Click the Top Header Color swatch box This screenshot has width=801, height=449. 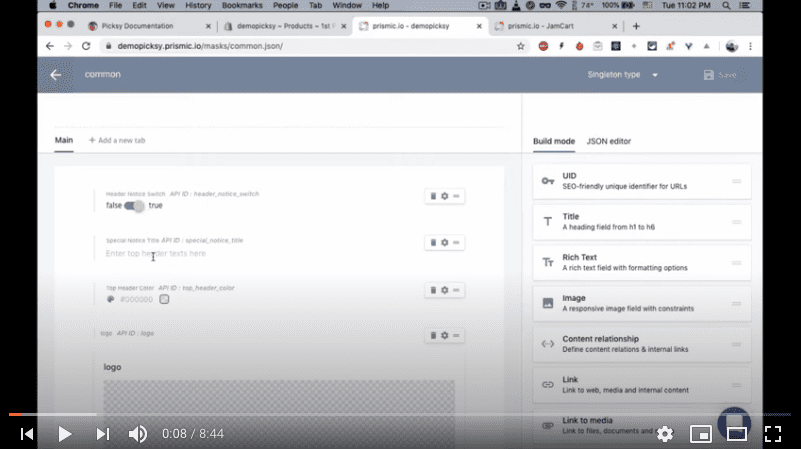[164, 299]
